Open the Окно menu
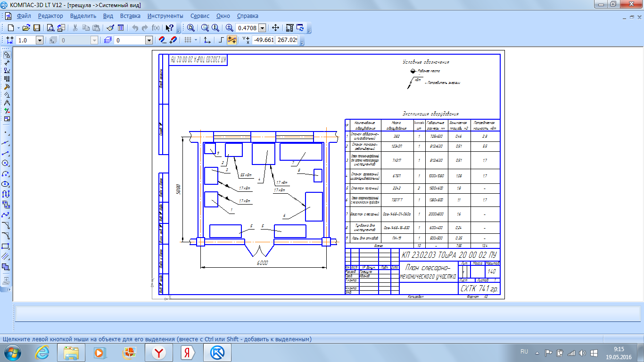This screenshot has width=644, height=362. click(x=223, y=16)
